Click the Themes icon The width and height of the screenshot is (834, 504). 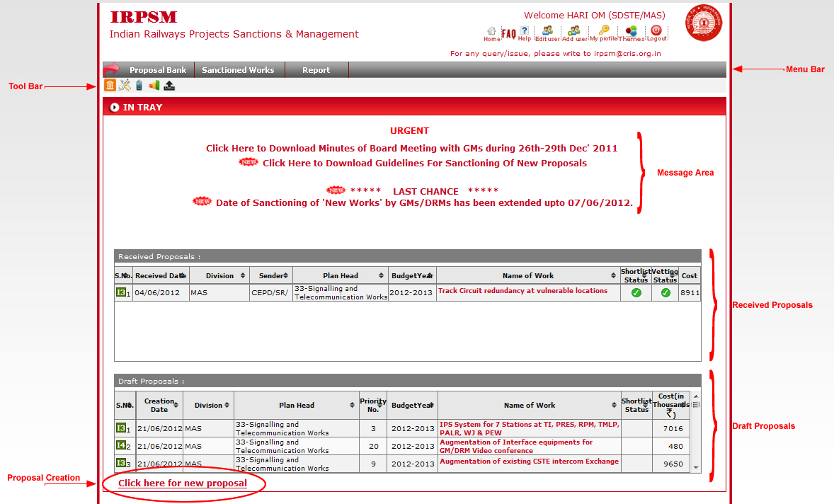(631, 32)
